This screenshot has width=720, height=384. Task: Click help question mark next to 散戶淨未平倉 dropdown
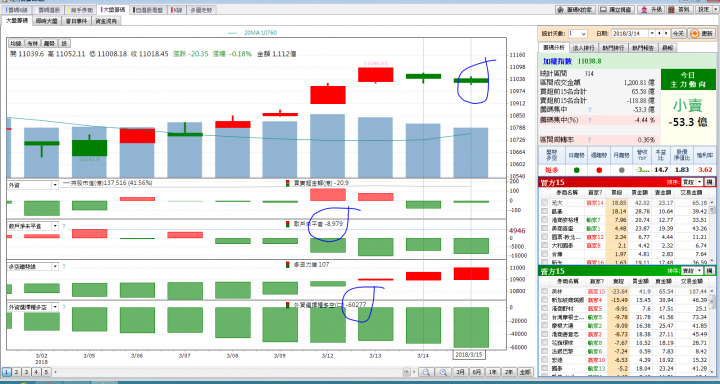pyautogui.click(x=64, y=226)
